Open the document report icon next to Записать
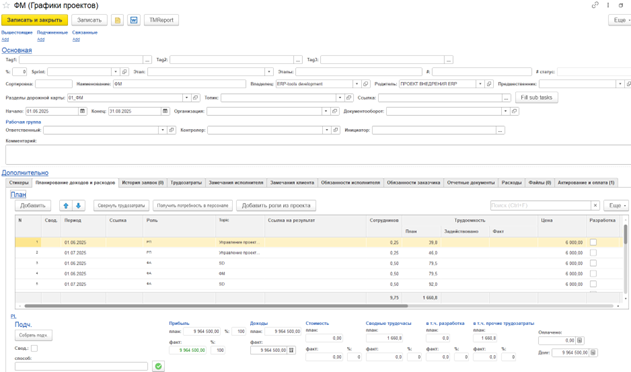The width and height of the screenshot is (631, 372). tap(118, 20)
